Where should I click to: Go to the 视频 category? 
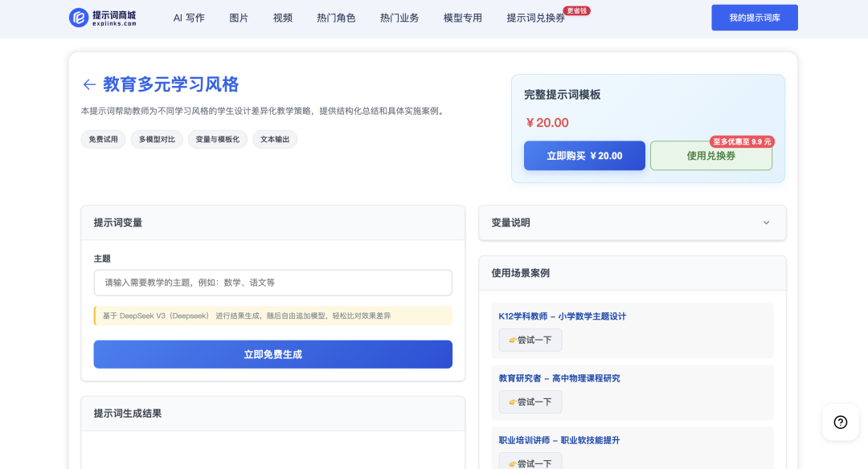point(283,18)
